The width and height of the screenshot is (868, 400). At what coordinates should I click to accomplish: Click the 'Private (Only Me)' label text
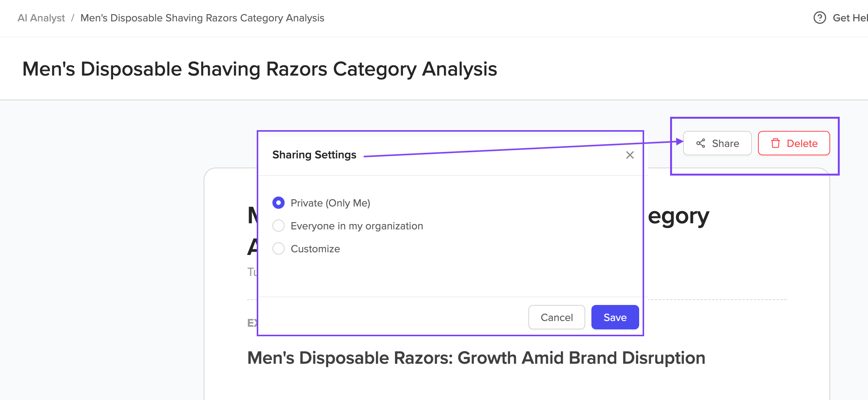(x=330, y=203)
